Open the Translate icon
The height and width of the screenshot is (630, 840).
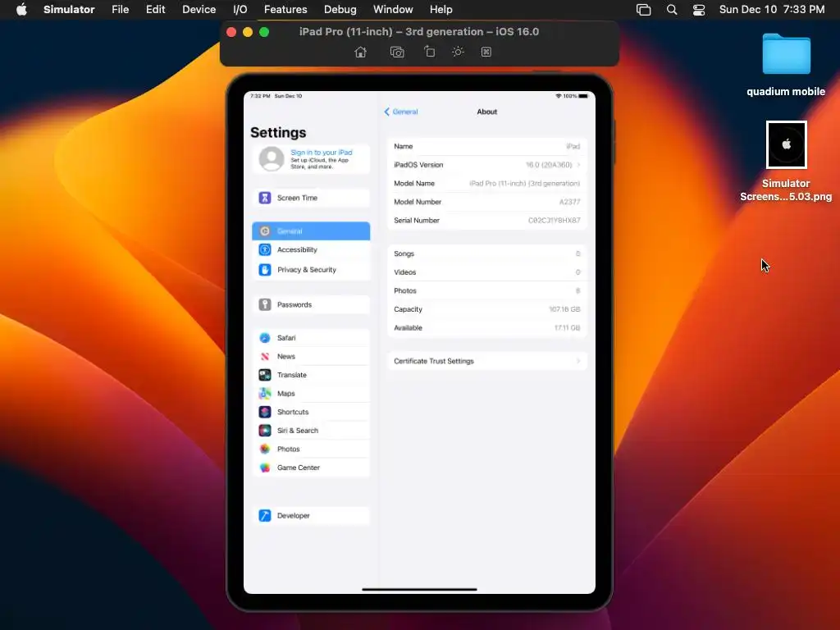tap(265, 374)
